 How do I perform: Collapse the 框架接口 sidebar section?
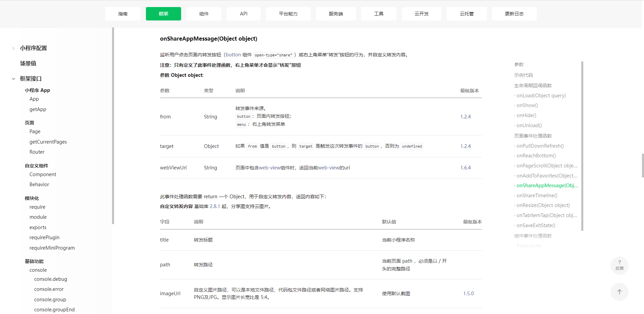point(13,79)
